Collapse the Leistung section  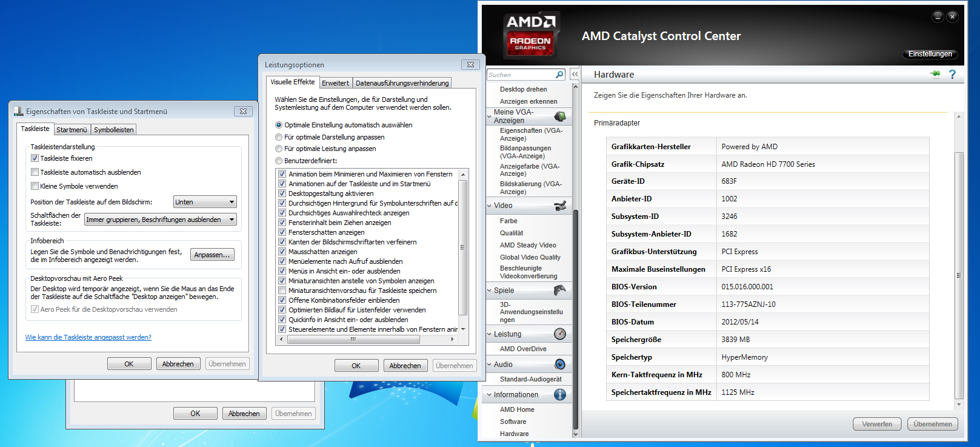(490, 334)
